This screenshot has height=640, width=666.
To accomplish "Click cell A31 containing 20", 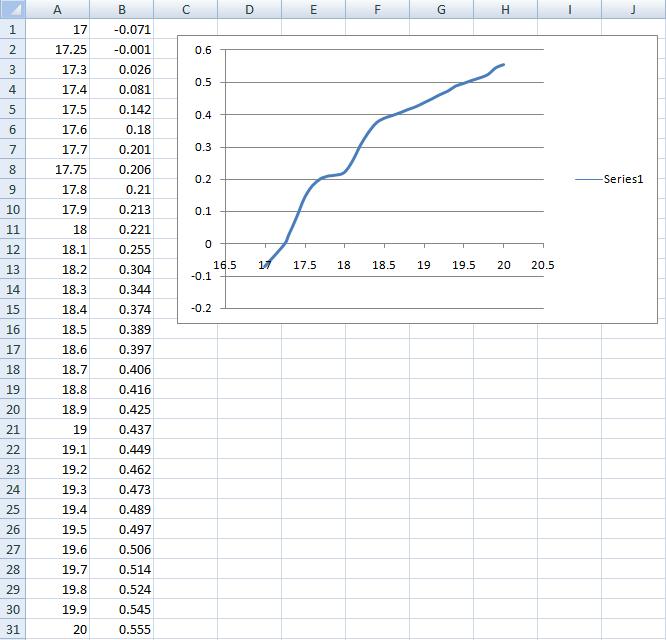I will (56, 629).
